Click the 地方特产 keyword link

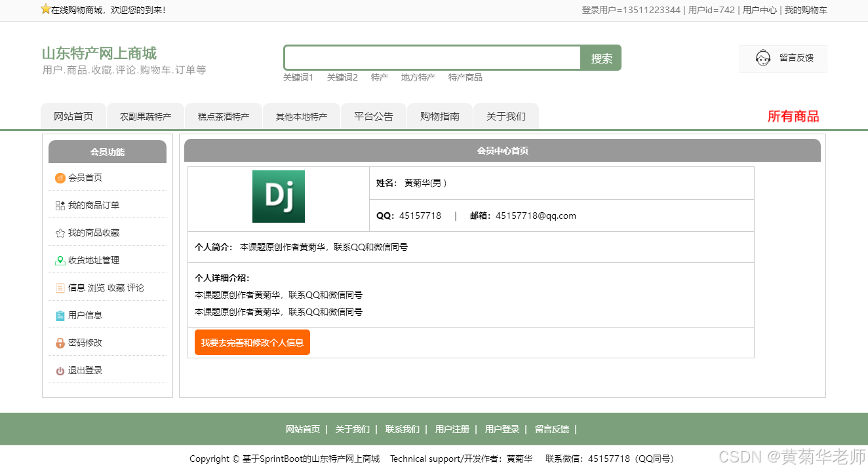(418, 77)
